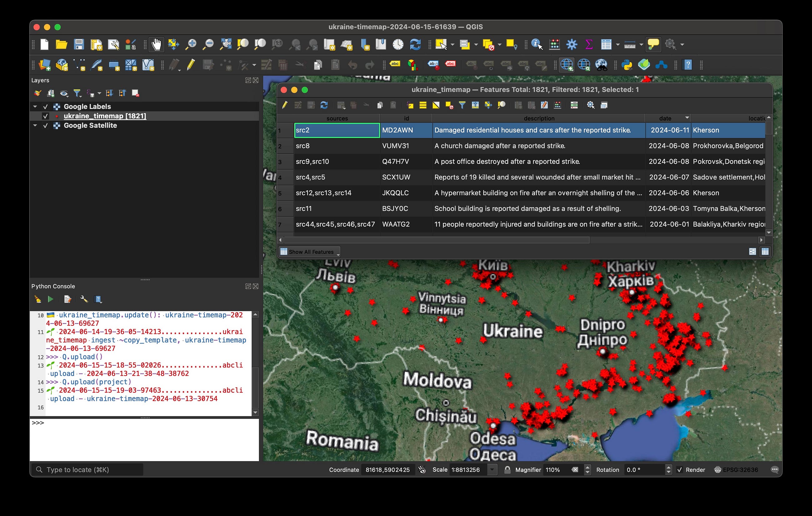Collapse the Google Satellite layer tree
812x516 pixels.
point(35,125)
